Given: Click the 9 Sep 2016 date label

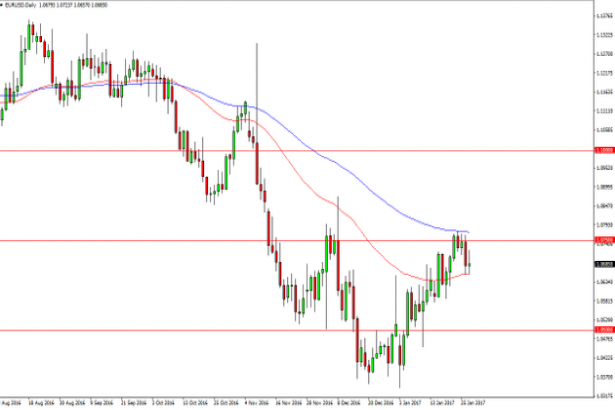Looking at the screenshot, I should [102, 403].
